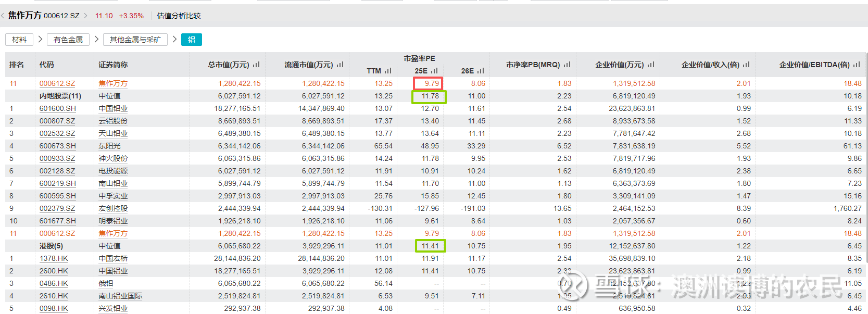Open stock code 0098.HK link
Image resolution: width=868 pixels, height=314 pixels.
pyautogui.click(x=54, y=308)
